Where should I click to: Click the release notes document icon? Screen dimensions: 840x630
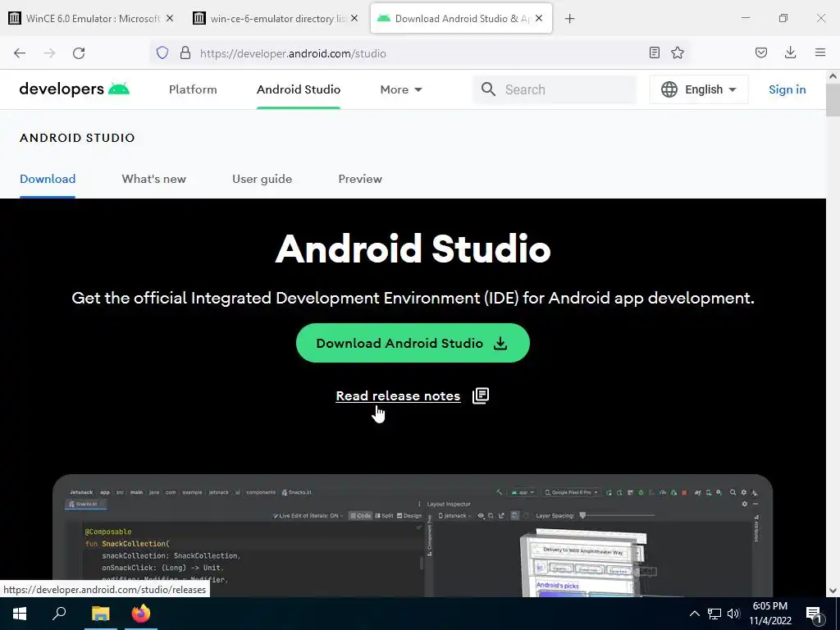pyautogui.click(x=481, y=396)
